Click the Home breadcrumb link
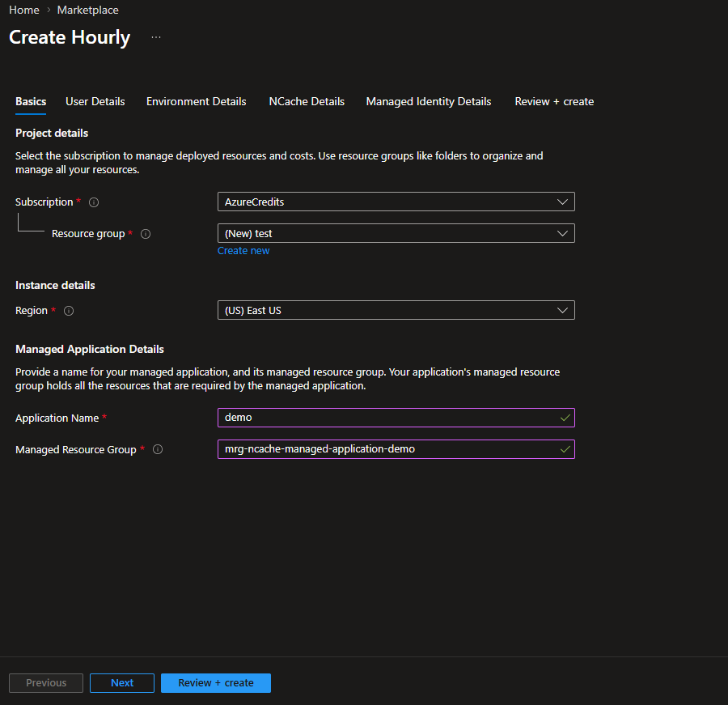The image size is (728, 705). tap(24, 11)
